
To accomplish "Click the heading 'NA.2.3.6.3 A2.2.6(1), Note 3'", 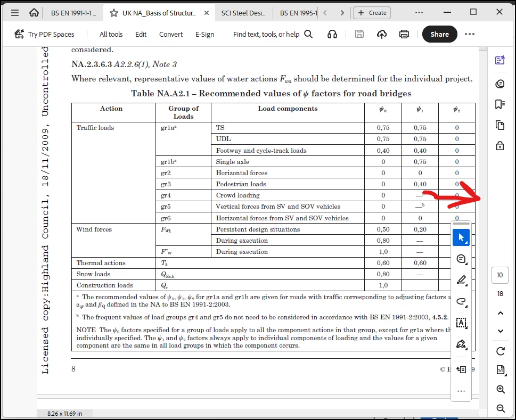I will (124, 64).
